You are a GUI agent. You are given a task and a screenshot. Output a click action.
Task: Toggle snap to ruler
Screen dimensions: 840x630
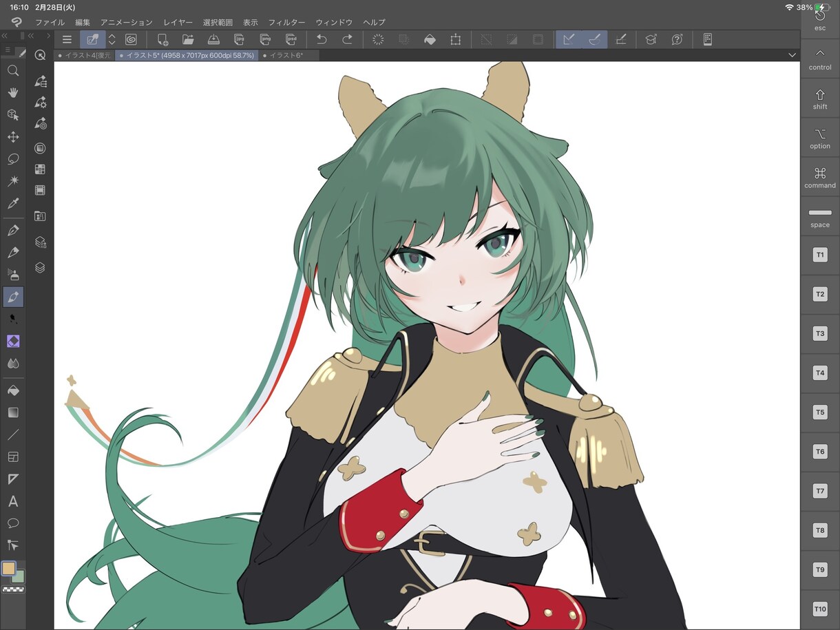point(569,39)
